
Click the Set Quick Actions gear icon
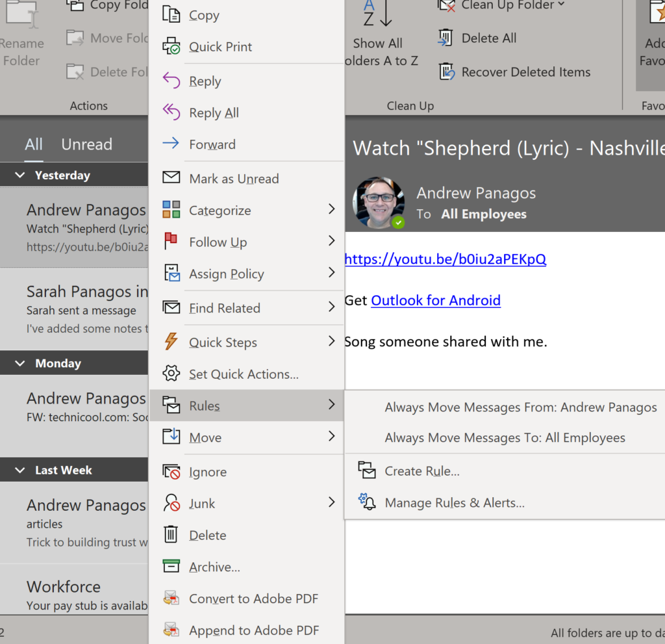171,374
